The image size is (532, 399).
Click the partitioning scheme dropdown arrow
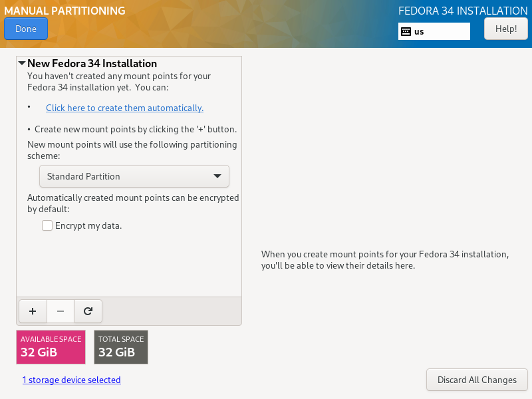217,176
